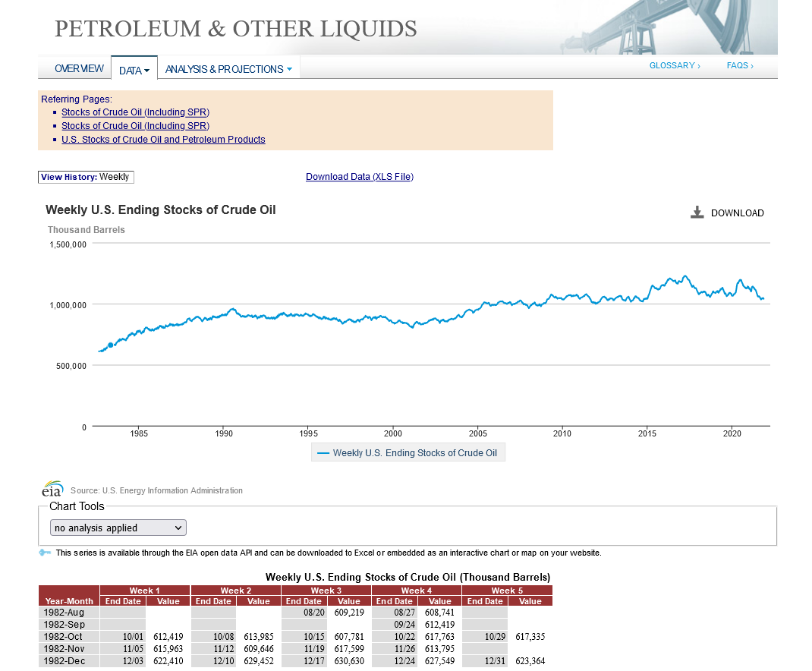Click the highlighted data point on the chart line
This screenshot has width=812, height=671.
(x=110, y=345)
